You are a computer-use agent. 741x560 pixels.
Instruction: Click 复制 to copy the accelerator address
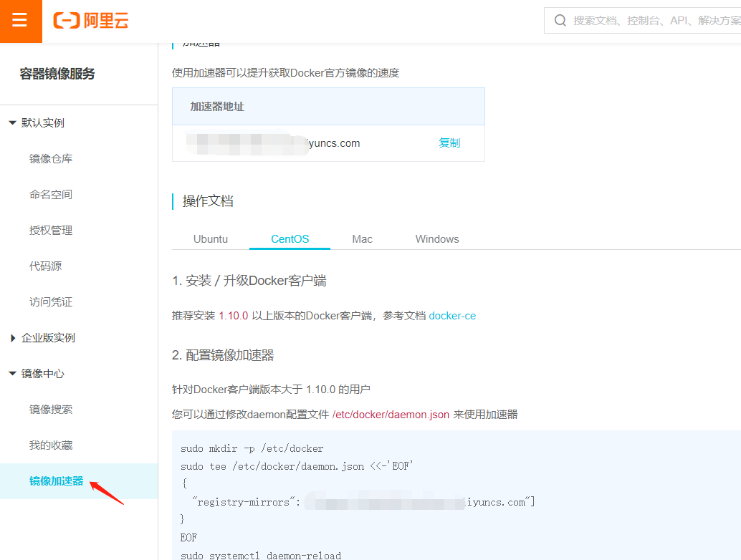(449, 143)
